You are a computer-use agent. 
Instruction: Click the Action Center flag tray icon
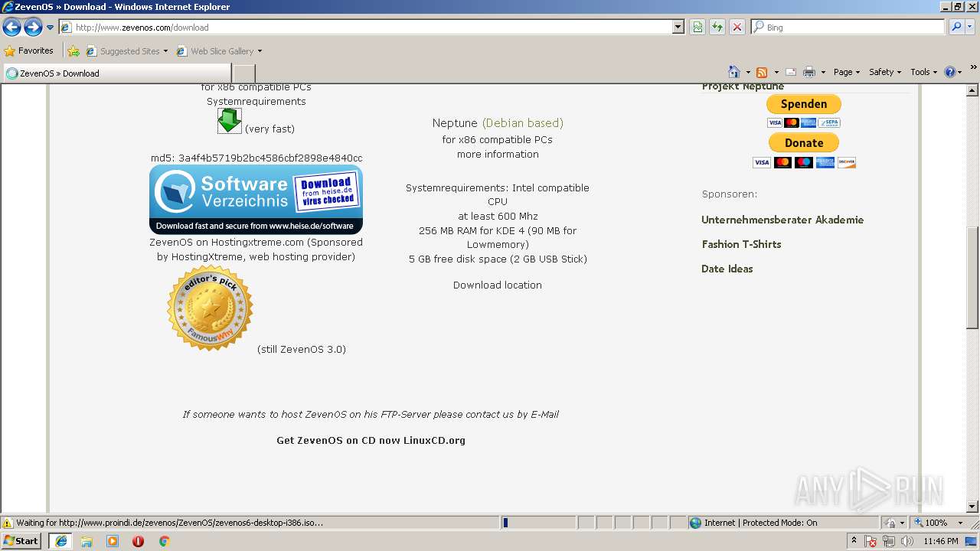[871, 541]
